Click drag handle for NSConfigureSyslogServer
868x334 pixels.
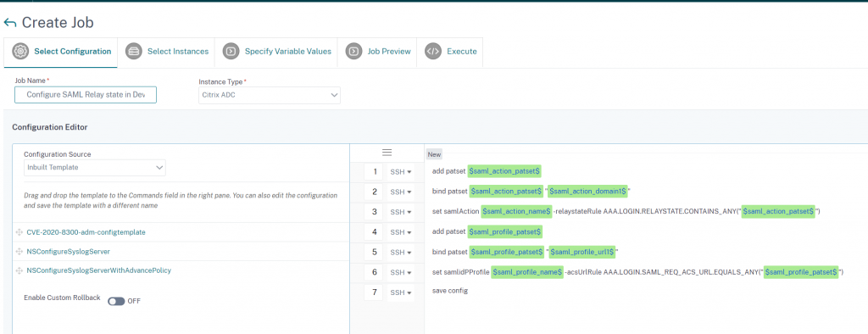coord(20,252)
